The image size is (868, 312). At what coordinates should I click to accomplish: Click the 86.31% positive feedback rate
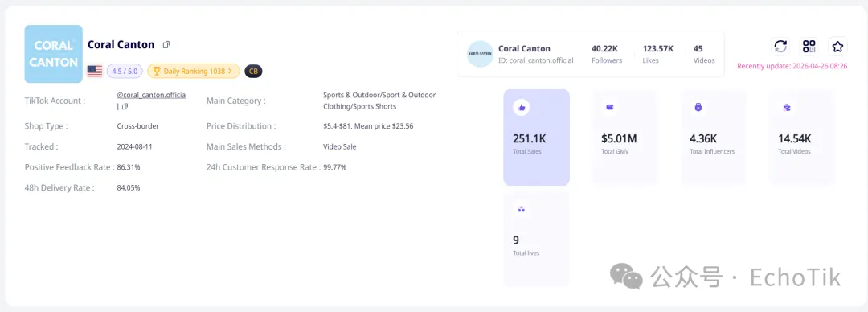point(129,166)
